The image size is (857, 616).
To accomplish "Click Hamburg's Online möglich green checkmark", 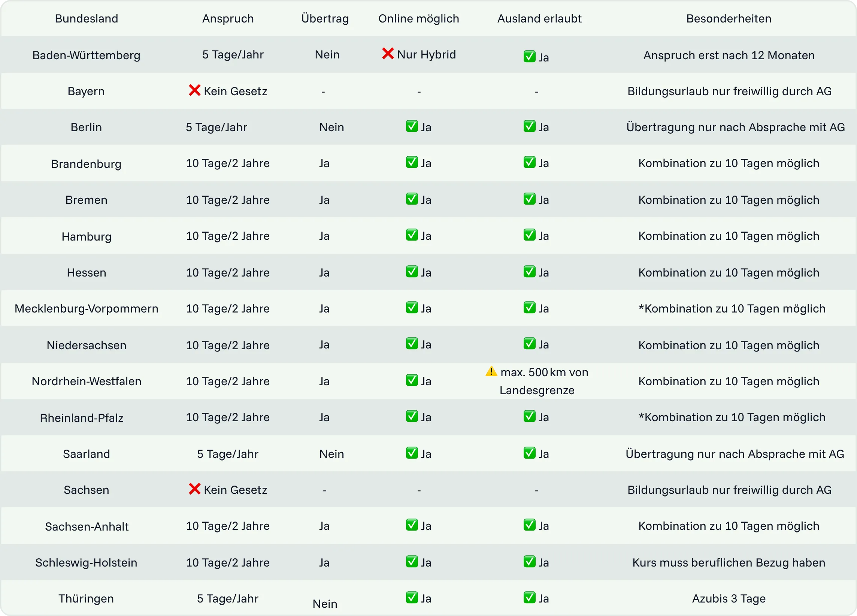I will coord(412,235).
